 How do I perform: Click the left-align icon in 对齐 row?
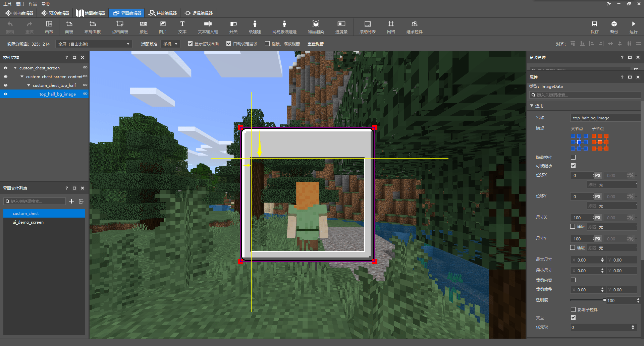click(x=592, y=44)
